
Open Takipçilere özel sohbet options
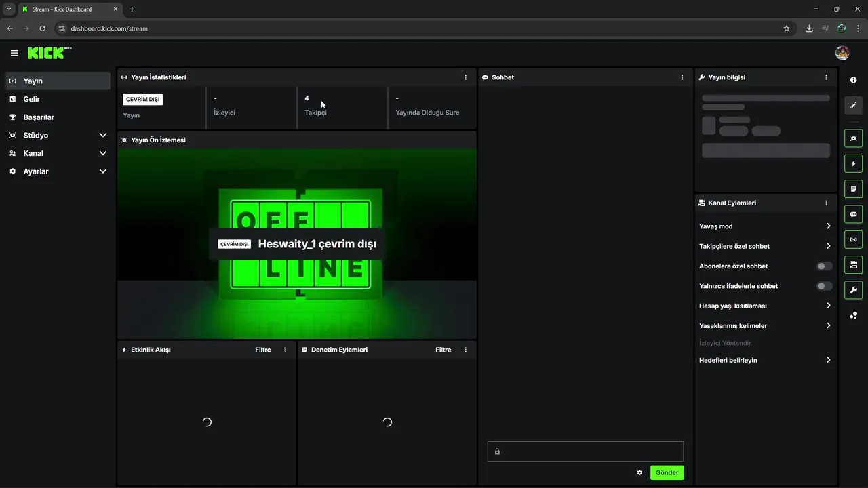point(765,246)
